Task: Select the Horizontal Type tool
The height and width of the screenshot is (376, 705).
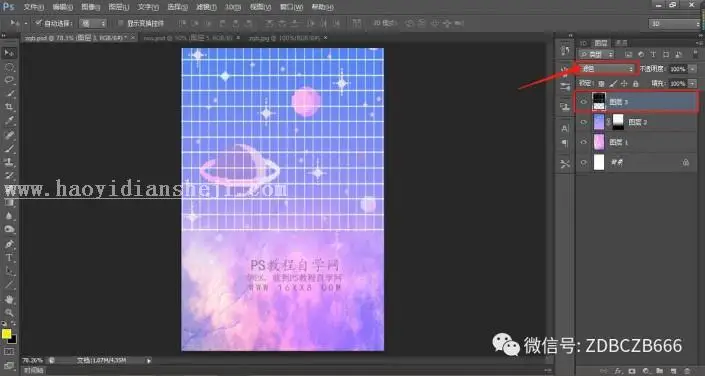Action: click(x=9, y=258)
